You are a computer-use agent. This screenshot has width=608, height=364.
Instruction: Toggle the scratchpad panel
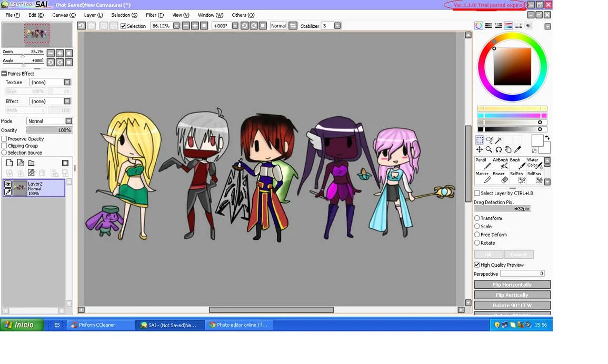pos(528,26)
